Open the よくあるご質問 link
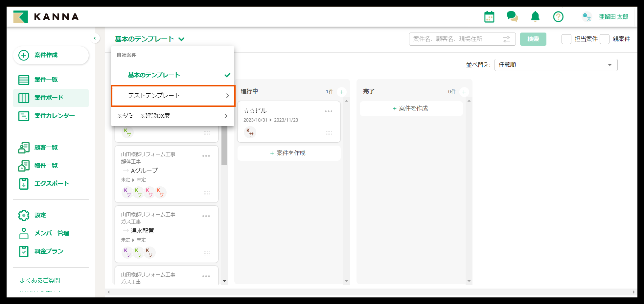 pos(40,280)
